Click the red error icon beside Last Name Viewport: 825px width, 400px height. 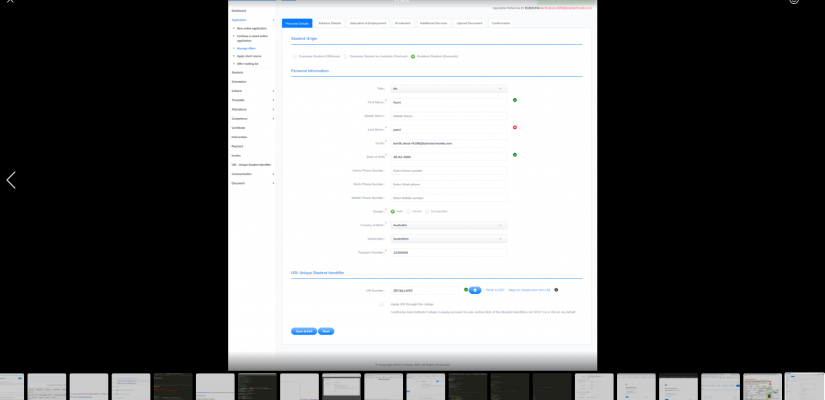(515, 127)
